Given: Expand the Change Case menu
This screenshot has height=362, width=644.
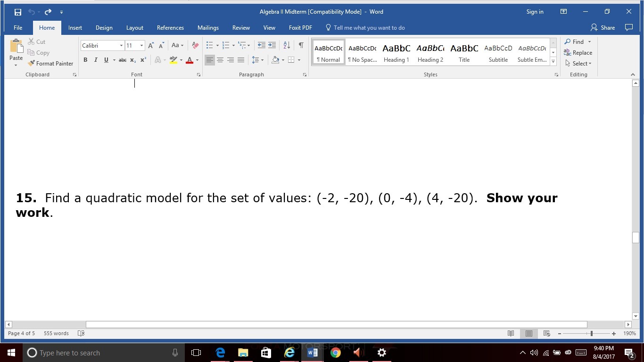Looking at the screenshot, I should 177,45.
